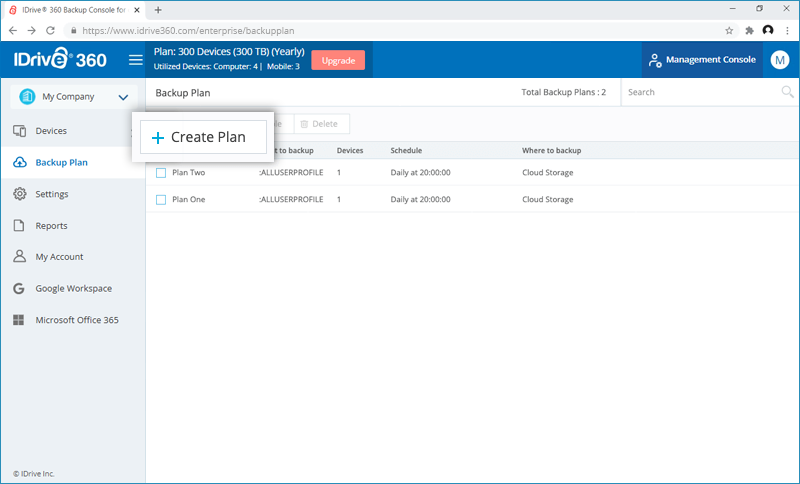Click Total Backup Plans : 2 text

point(563,92)
